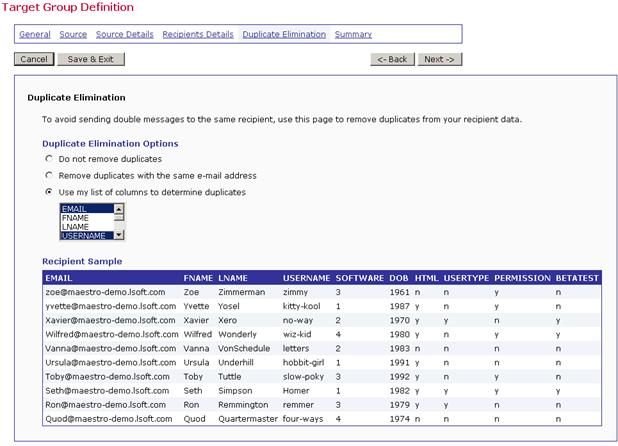The height and width of the screenshot is (446, 618).
Task: Select FNAME in the columns list
Action: pyautogui.click(x=87, y=218)
